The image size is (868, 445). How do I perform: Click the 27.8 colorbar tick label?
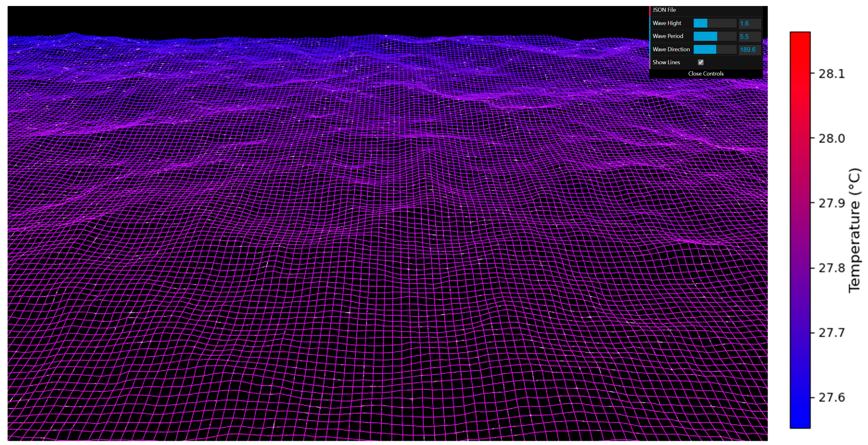(832, 268)
